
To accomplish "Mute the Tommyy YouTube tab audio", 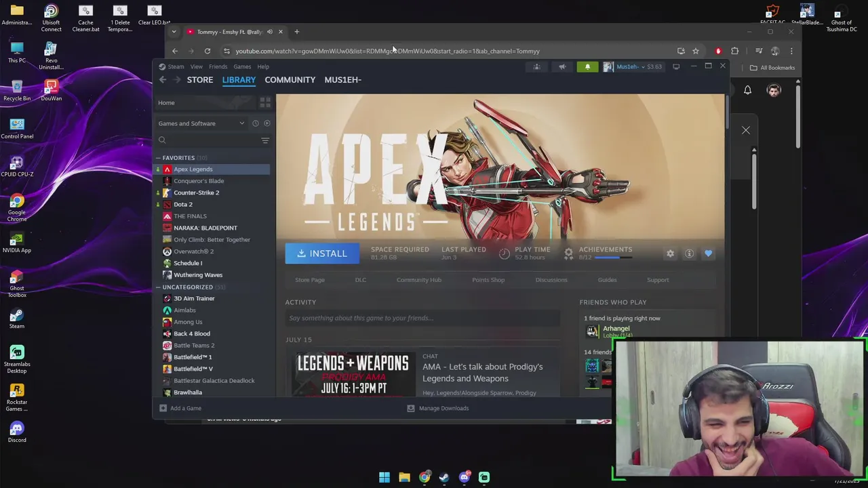I will (x=270, y=32).
